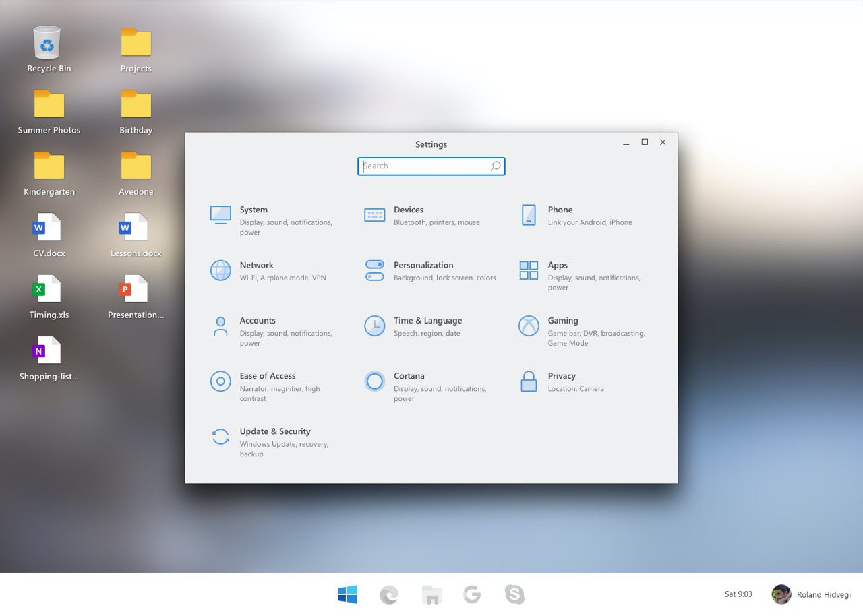
Task: Click 'Wi-Fi, Airplane mode, VPN' text
Action: [x=282, y=278]
